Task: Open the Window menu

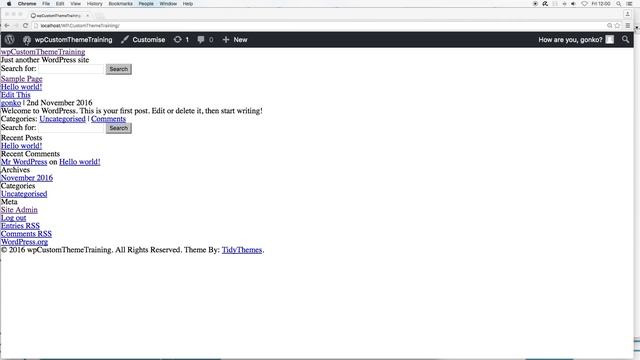Action: [x=168, y=4]
